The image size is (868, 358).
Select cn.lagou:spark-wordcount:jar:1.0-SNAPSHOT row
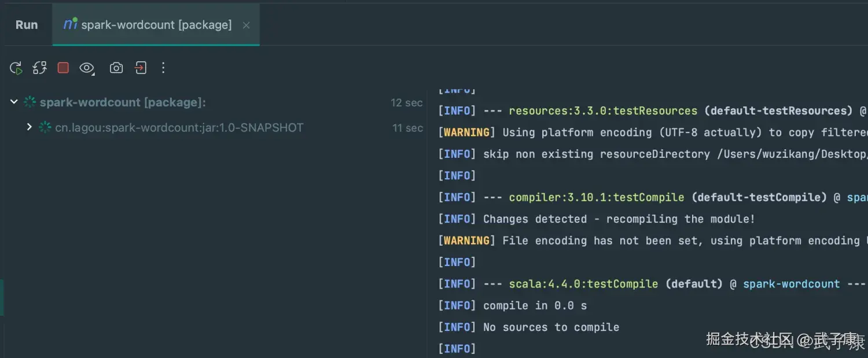coord(214,127)
